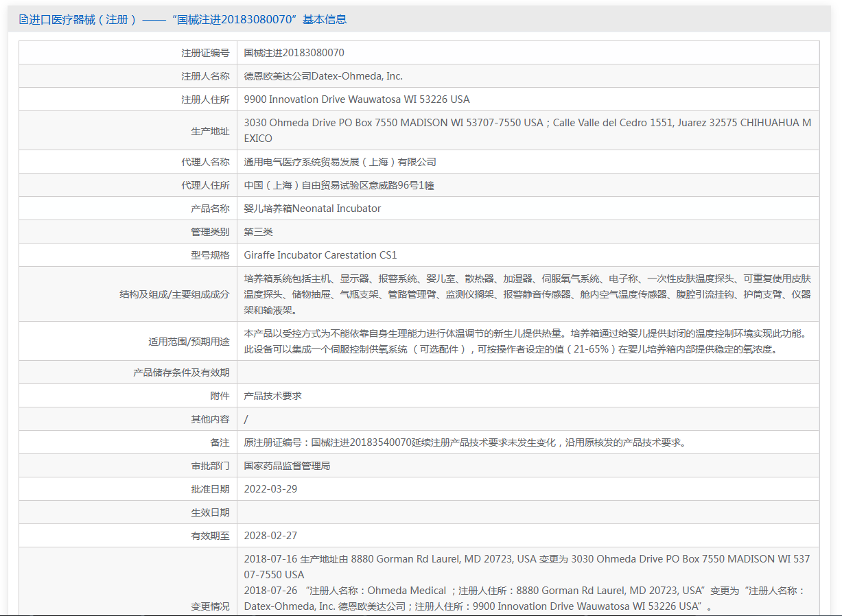Click the label 变更情况
The height and width of the screenshot is (616, 842).
210,606
